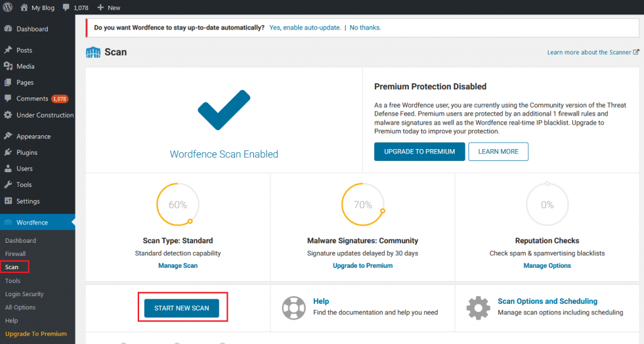Click the Wordfence fence logo beside Scan

[93, 52]
